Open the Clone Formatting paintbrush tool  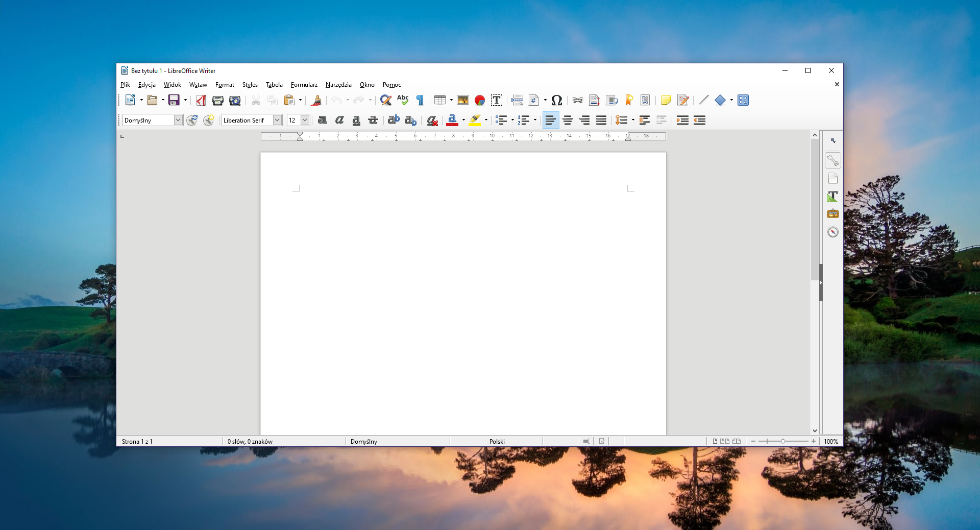click(316, 100)
